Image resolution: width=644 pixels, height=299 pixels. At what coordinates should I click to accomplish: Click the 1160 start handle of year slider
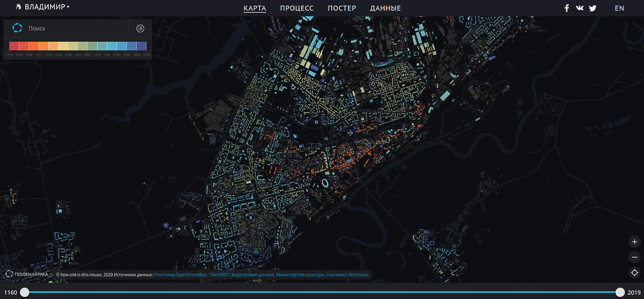coord(25,292)
